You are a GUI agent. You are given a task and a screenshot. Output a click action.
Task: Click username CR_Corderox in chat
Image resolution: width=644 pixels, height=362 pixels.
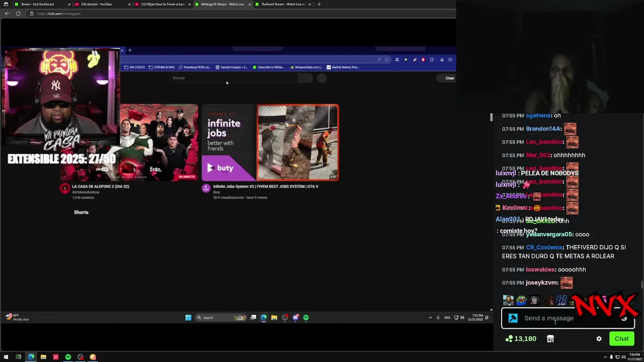[544, 247]
